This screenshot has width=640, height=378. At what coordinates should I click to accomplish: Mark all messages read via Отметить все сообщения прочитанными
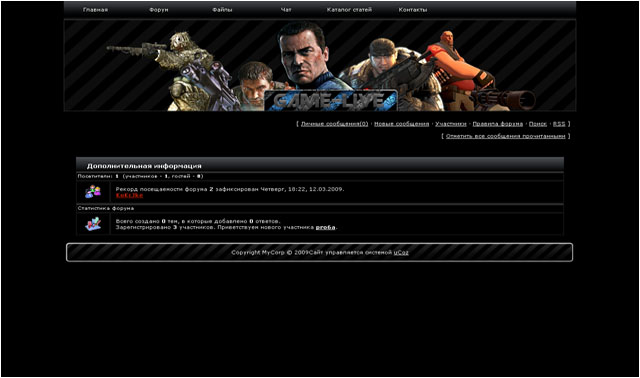pyautogui.click(x=505, y=136)
